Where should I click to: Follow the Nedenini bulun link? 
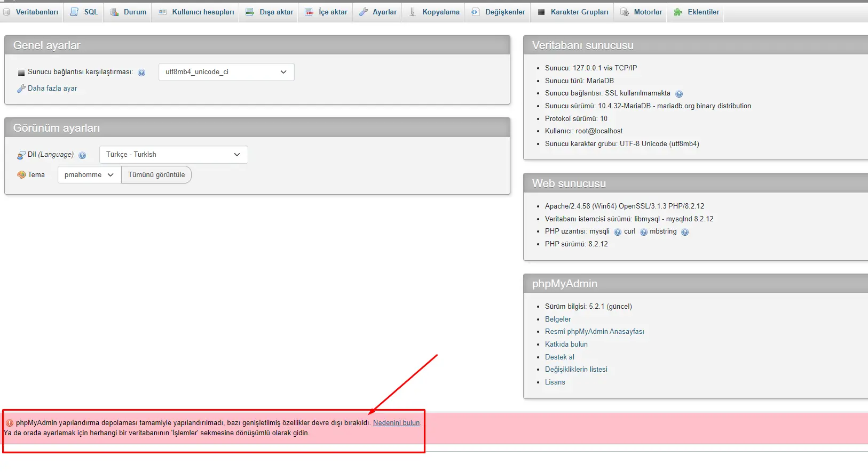(396, 422)
